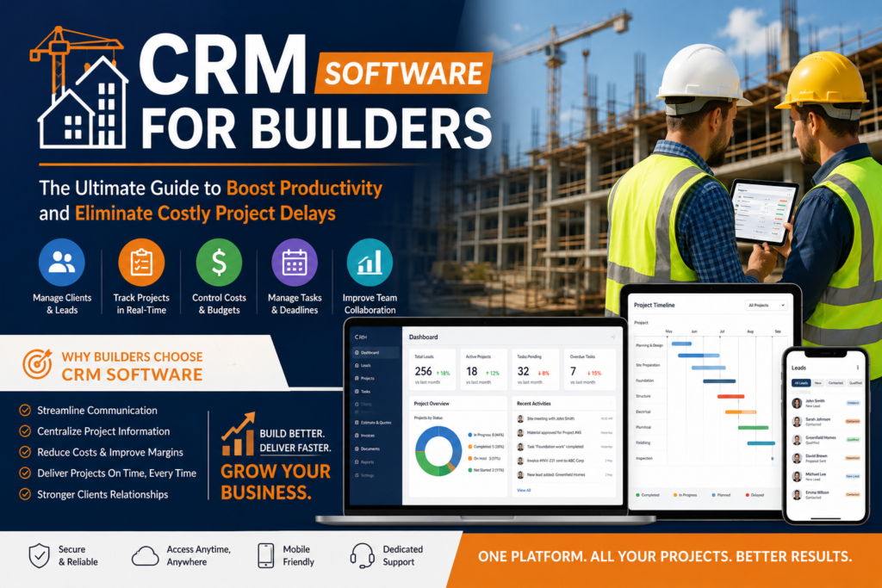Image resolution: width=882 pixels, height=588 pixels.
Task: Open Estimate & Quotes in the sidebar
Action: point(376,422)
